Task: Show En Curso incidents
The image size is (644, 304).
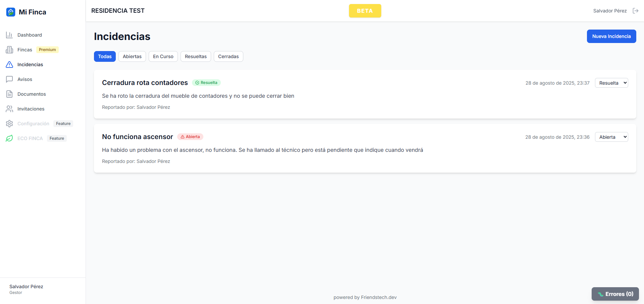Action: pyautogui.click(x=163, y=56)
